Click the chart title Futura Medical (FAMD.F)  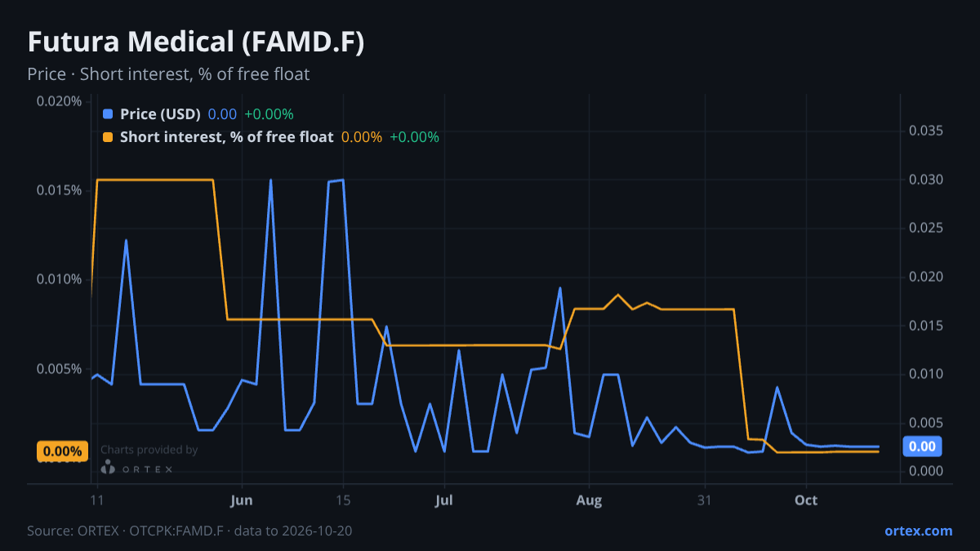click(196, 42)
